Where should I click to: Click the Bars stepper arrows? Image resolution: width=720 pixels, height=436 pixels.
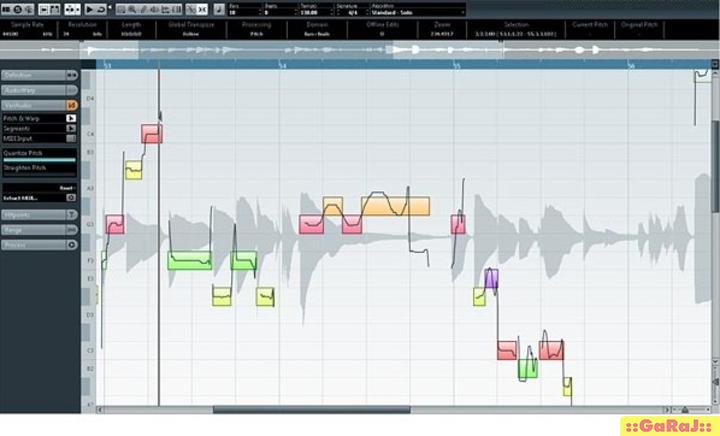point(260,12)
